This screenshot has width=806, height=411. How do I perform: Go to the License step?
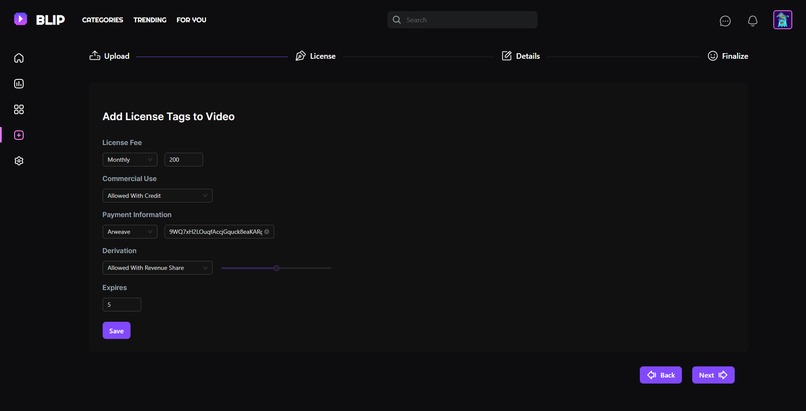(316, 56)
